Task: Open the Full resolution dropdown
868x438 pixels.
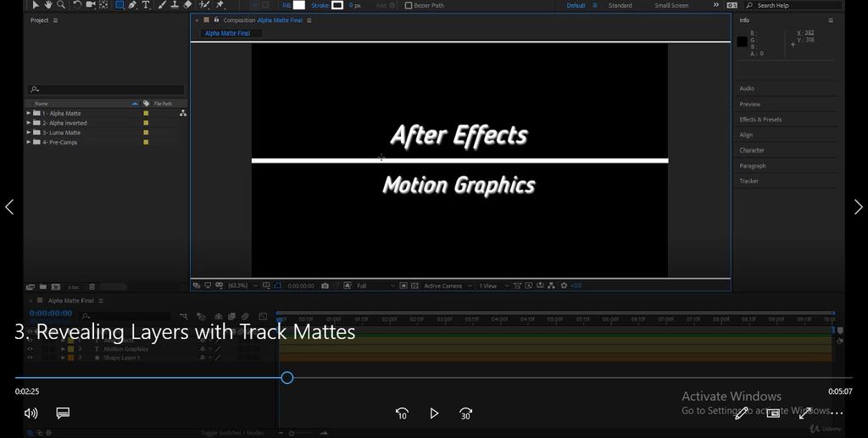Action: tap(376, 286)
